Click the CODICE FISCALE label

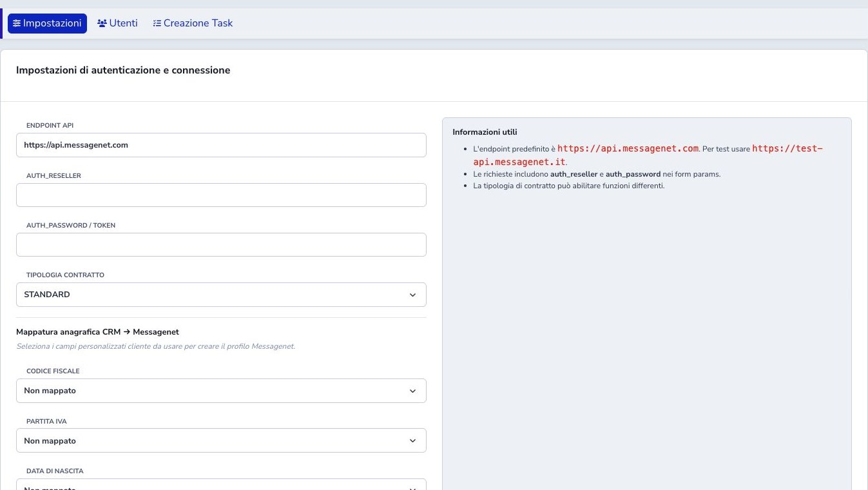click(53, 371)
